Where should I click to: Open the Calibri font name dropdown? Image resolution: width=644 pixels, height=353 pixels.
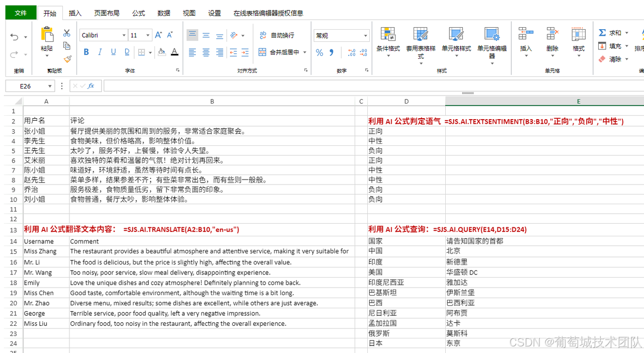coord(124,35)
